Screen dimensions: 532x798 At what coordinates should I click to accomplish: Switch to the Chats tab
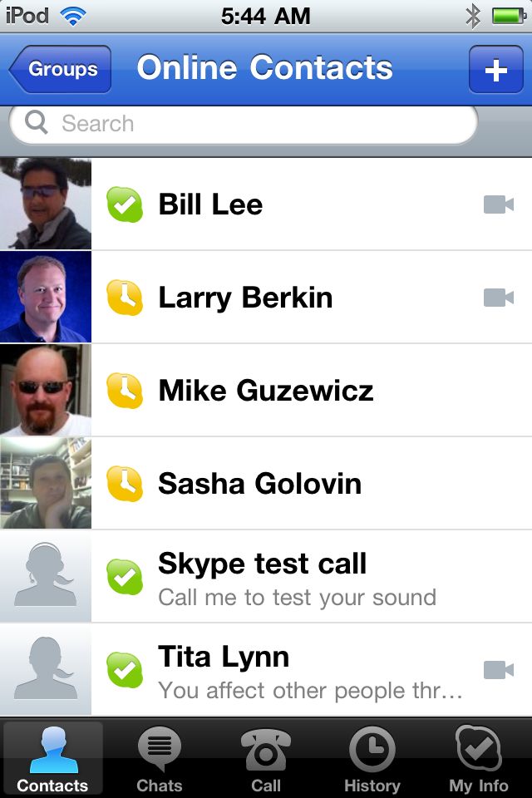tap(159, 759)
